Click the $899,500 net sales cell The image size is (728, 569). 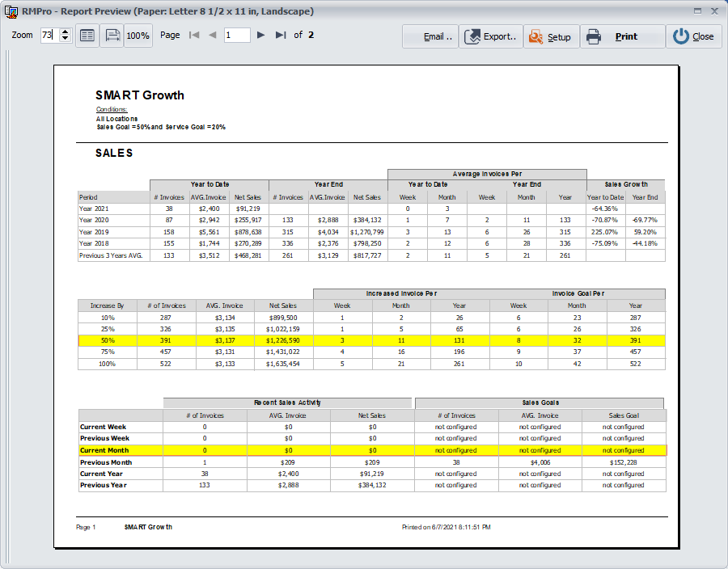click(283, 318)
